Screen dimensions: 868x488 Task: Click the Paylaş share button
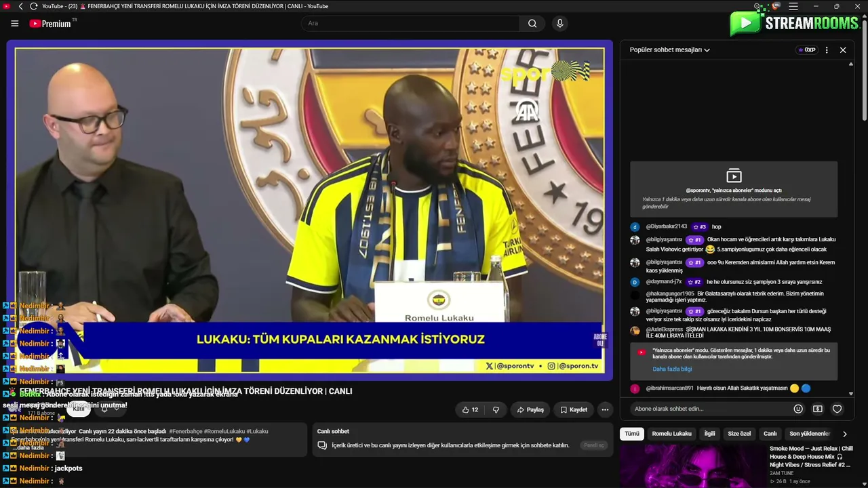click(x=530, y=409)
